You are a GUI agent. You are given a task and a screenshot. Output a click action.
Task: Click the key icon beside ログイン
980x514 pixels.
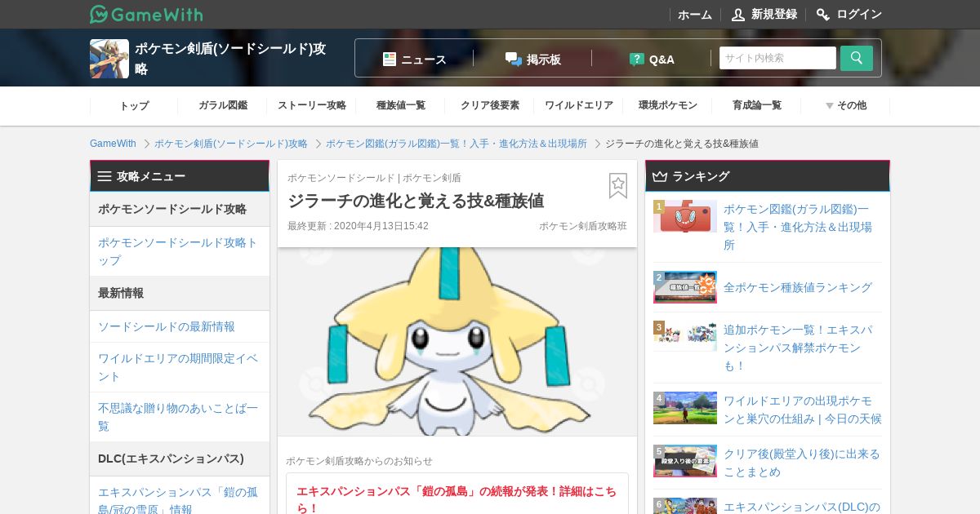(x=823, y=14)
